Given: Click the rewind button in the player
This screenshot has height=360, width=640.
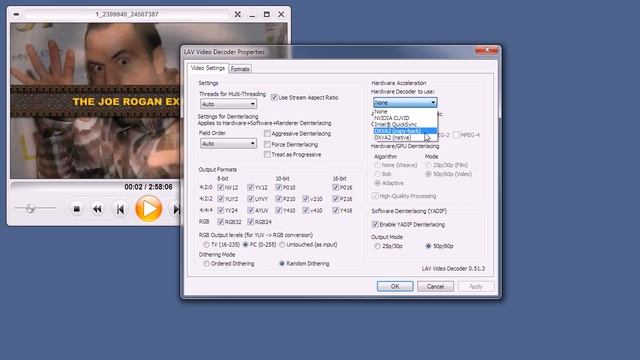Looking at the screenshot, I should [x=97, y=209].
